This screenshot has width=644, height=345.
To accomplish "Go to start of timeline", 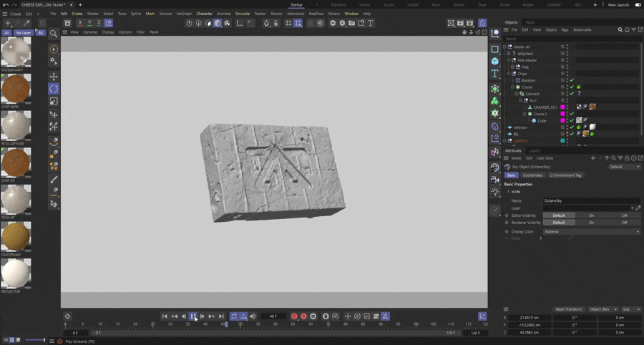I will point(165,316).
